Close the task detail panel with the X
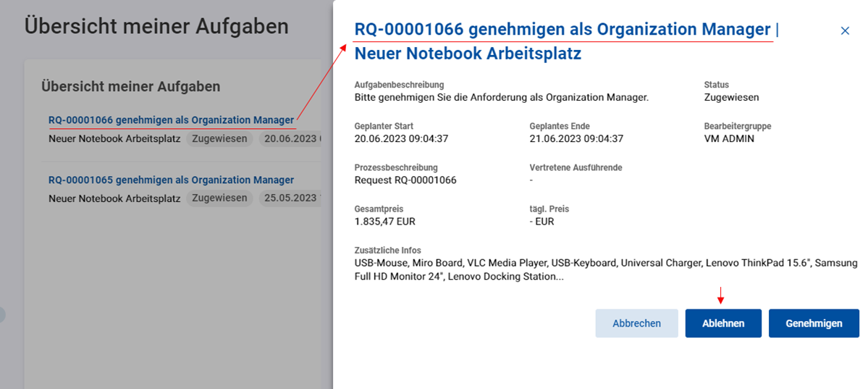868x389 pixels. (x=845, y=31)
